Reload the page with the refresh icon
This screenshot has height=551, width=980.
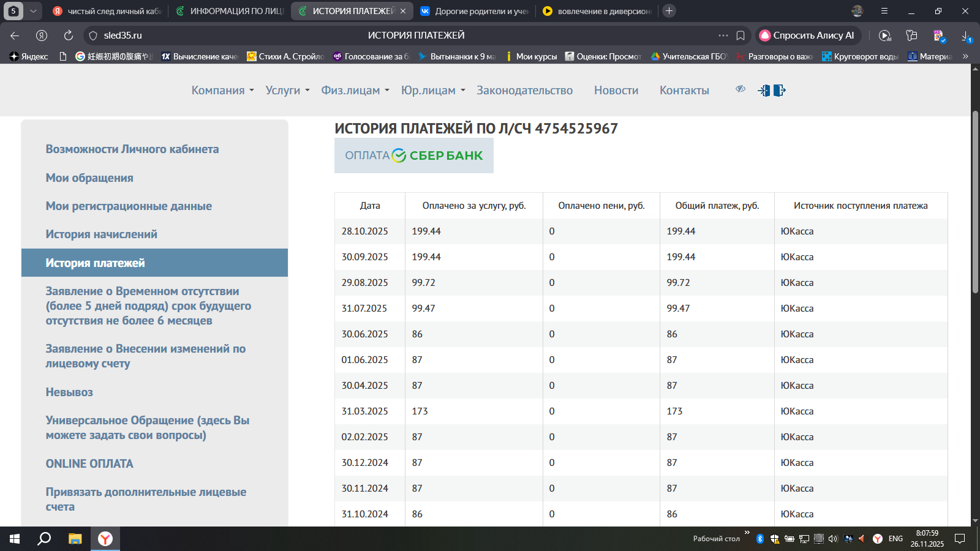[x=69, y=36]
